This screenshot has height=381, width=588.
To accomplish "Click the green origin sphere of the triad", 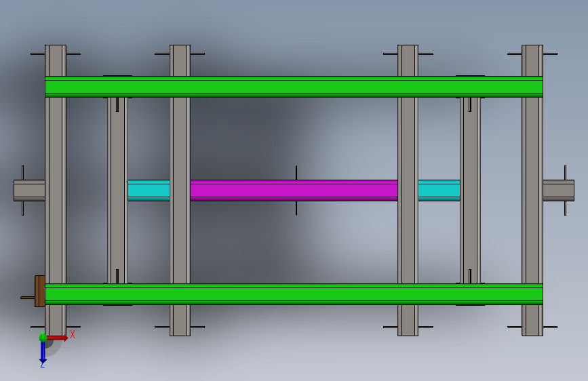I will click(x=43, y=338).
